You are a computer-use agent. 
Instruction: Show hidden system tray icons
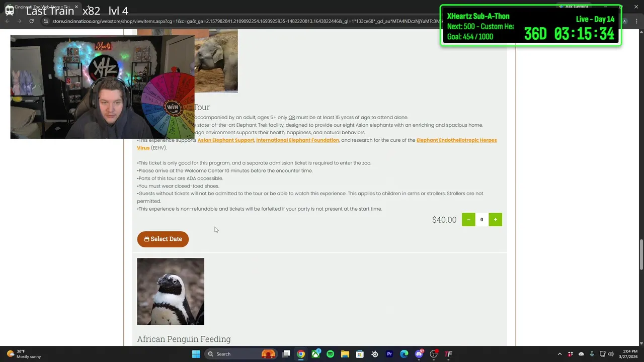tap(559, 354)
